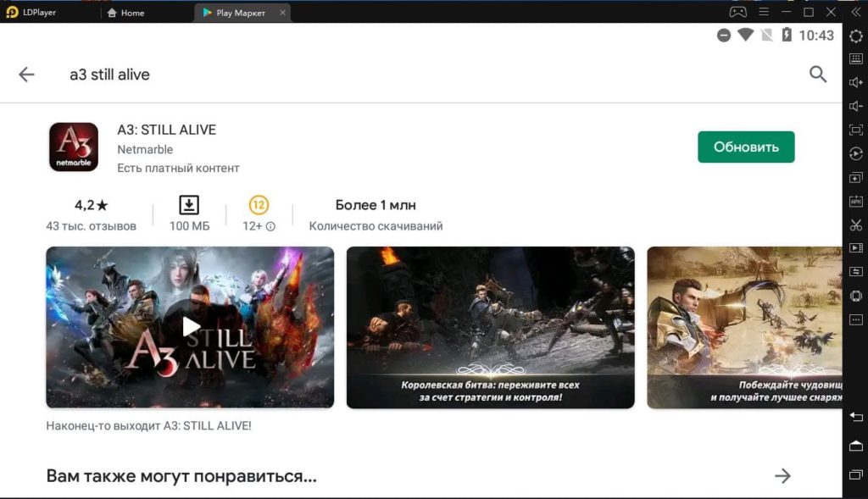Go back with the left arrow

(26, 75)
